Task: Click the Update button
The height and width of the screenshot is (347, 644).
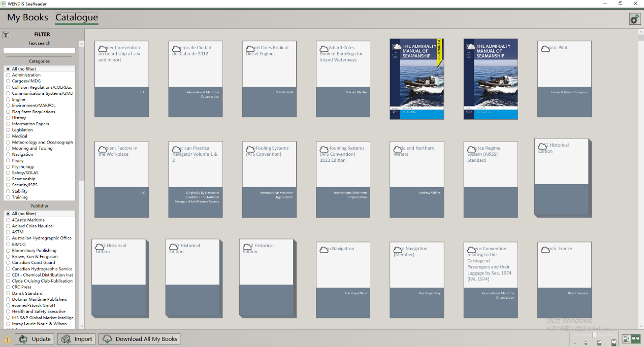Action: [35, 339]
